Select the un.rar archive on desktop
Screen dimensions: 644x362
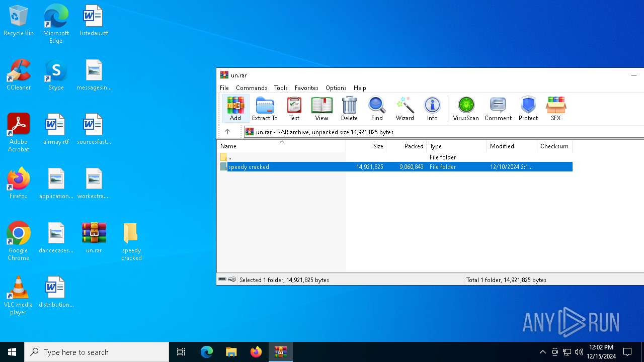(94, 238)
